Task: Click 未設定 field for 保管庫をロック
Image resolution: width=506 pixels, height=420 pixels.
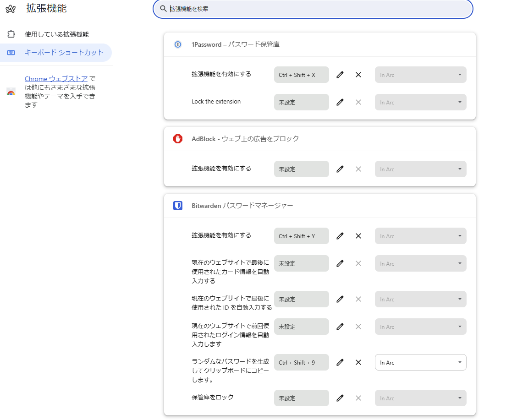Action: click(302, 398)
